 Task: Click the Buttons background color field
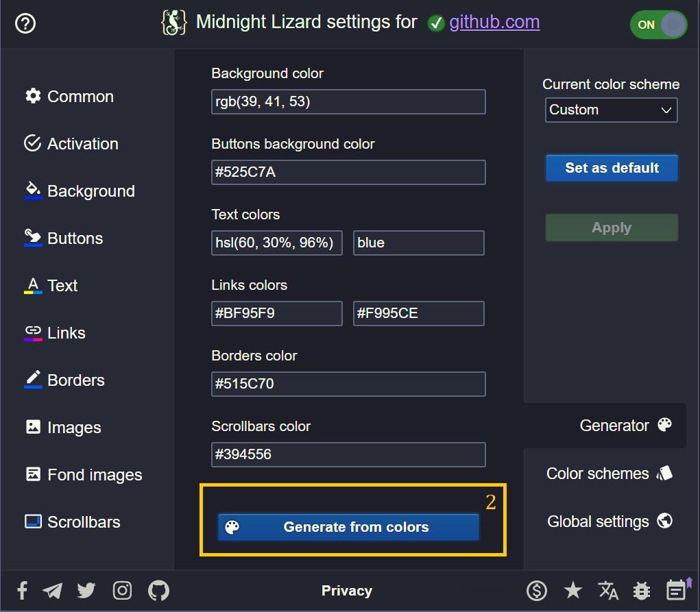(x=348, y=172)
